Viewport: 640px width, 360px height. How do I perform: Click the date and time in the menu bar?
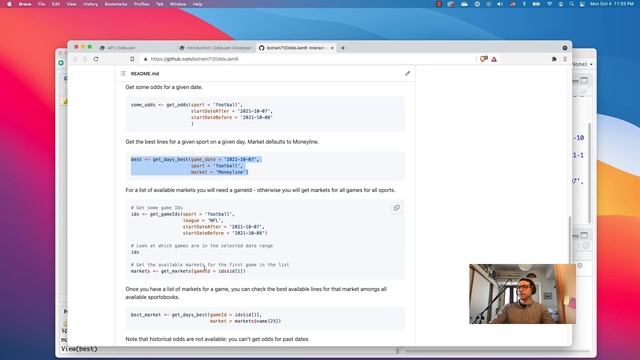coord(611,4)
